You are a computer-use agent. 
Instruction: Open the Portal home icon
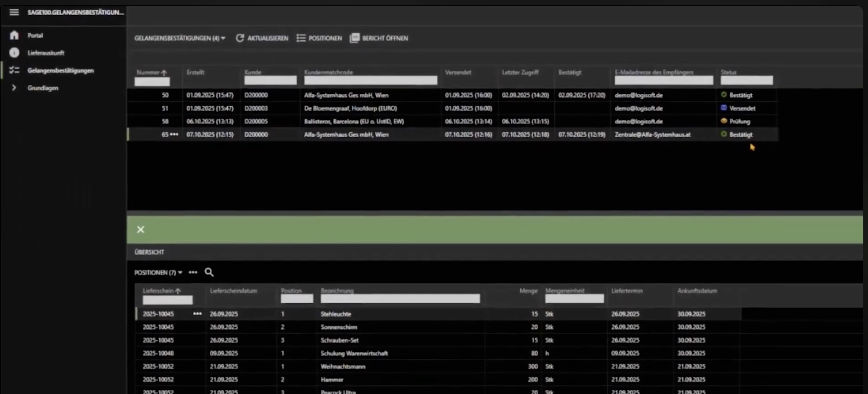[14, 35]
